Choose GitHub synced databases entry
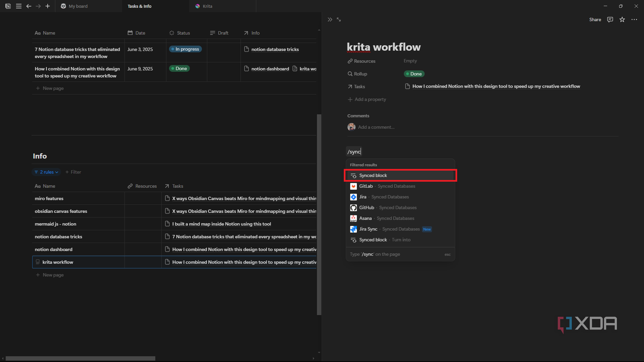The height and width of the screenshot is (362, 644). (x=400, y=208)
